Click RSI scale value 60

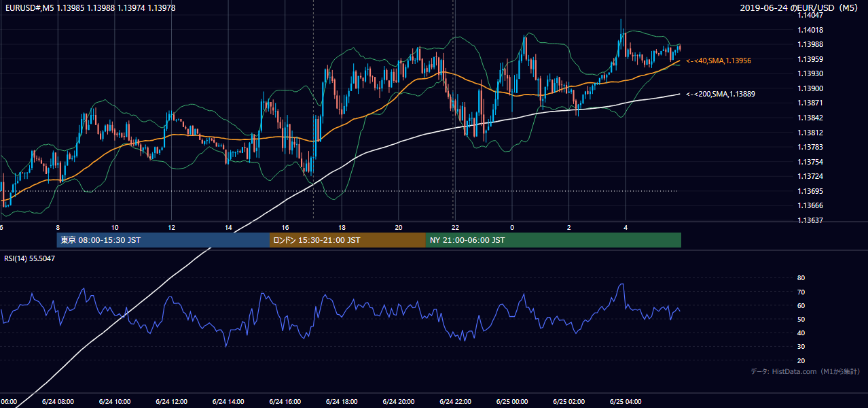pos(801,305)
